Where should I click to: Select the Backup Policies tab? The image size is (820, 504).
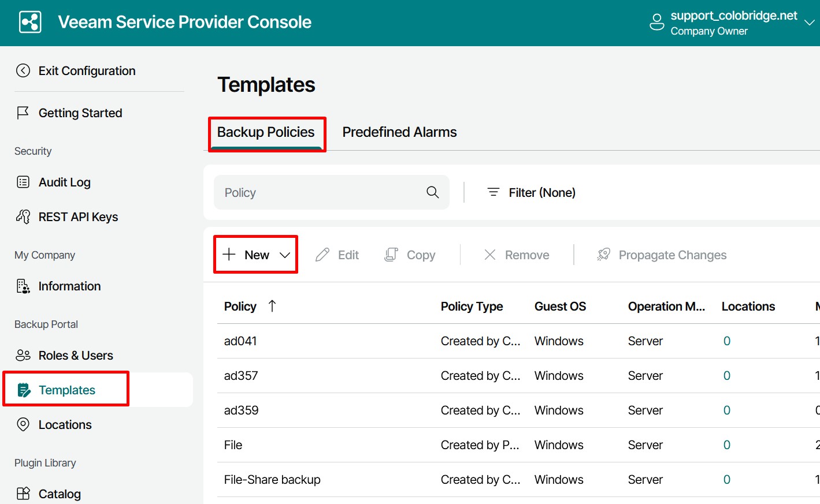click(266, 132)
